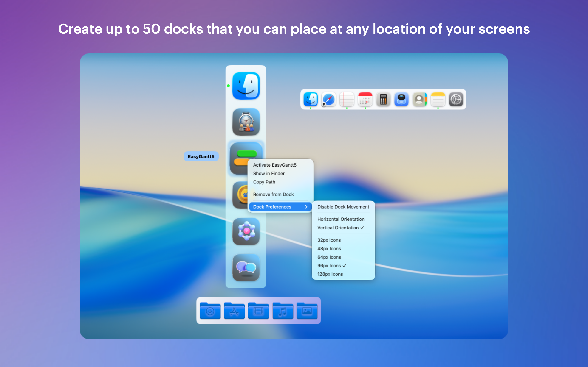The width and height of the screenshot is (588, 367).
Task: Open Safari in the horizontal dock
Action: pos(328,100)
